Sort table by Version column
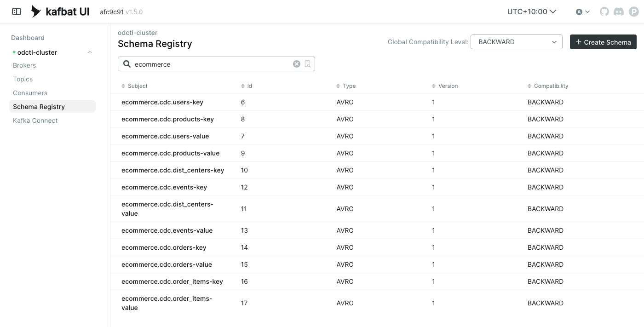Viewport: 644px width, 327px height. pos(445,86)
